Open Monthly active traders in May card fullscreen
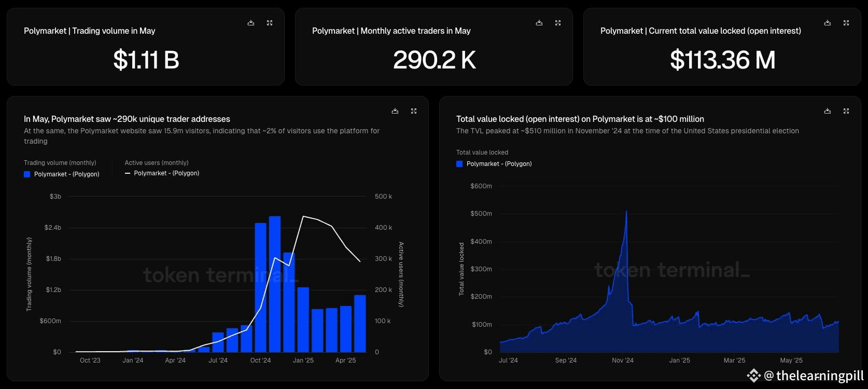The image size is (868, 389). coord(558,23)
